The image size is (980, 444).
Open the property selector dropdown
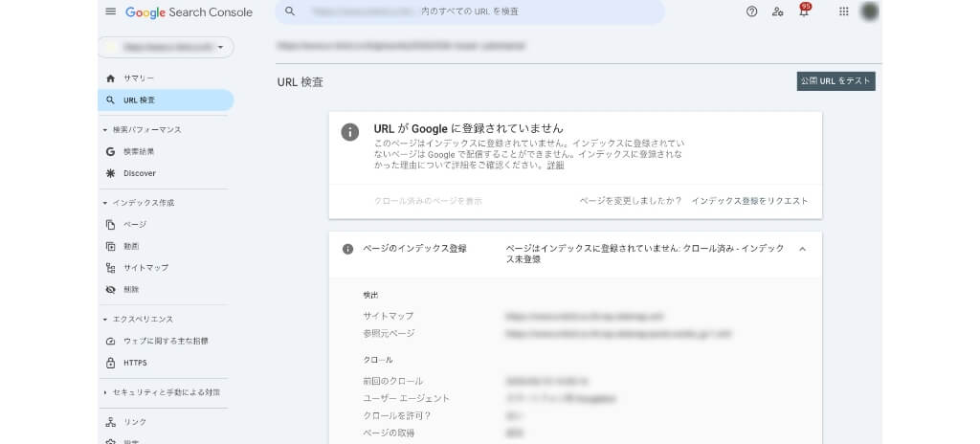coord(166,47)
